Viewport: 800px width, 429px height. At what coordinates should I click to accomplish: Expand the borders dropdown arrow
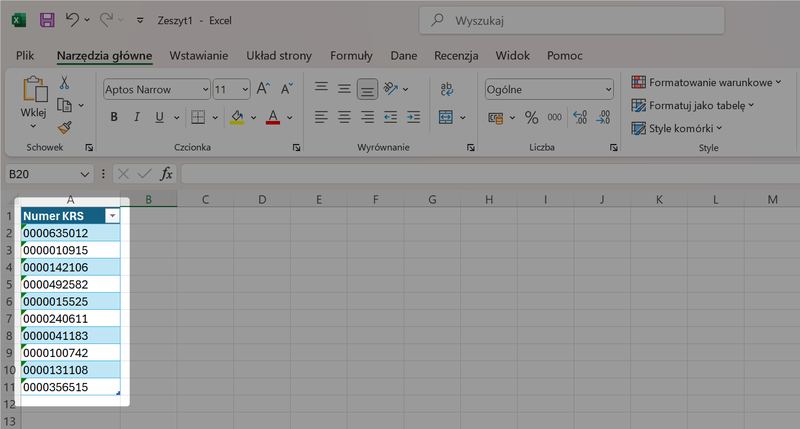click(215, 118)
